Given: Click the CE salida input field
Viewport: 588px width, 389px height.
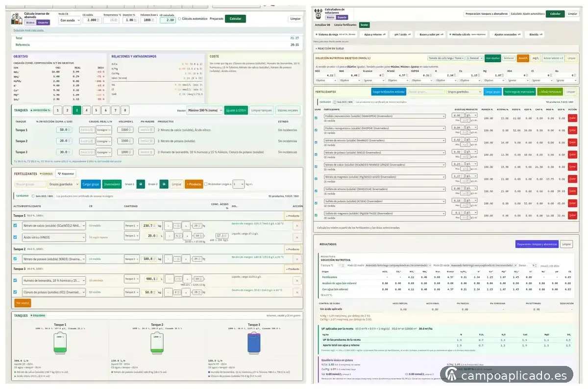Looking at the screenshot, I should click(92, 20).
